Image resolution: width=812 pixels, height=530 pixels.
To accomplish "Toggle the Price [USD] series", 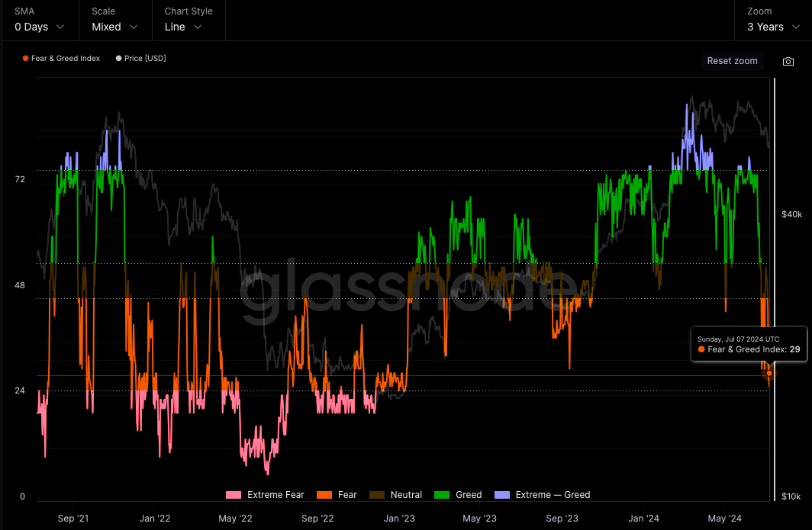I will pos(141,59).
